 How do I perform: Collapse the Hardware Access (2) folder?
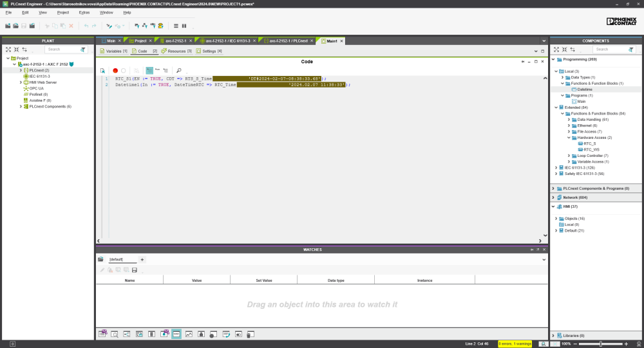click(x=569, y=137)
